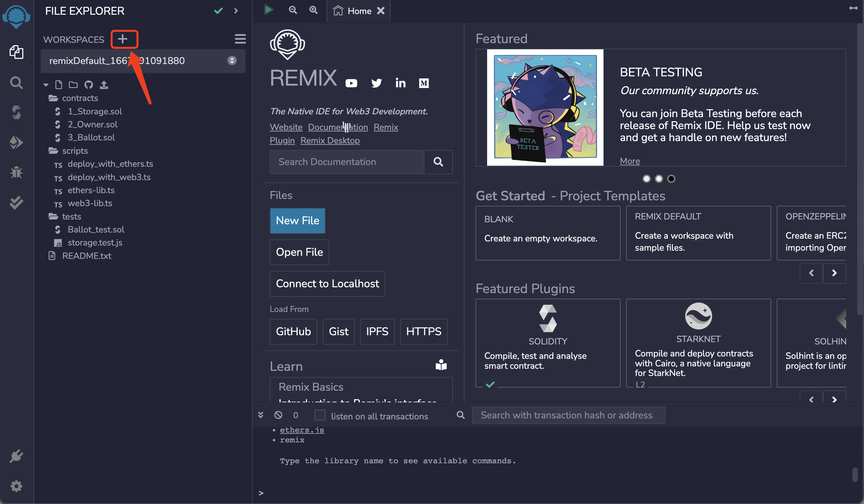
Task: Click search documentation input field
Action: (348, 161)
